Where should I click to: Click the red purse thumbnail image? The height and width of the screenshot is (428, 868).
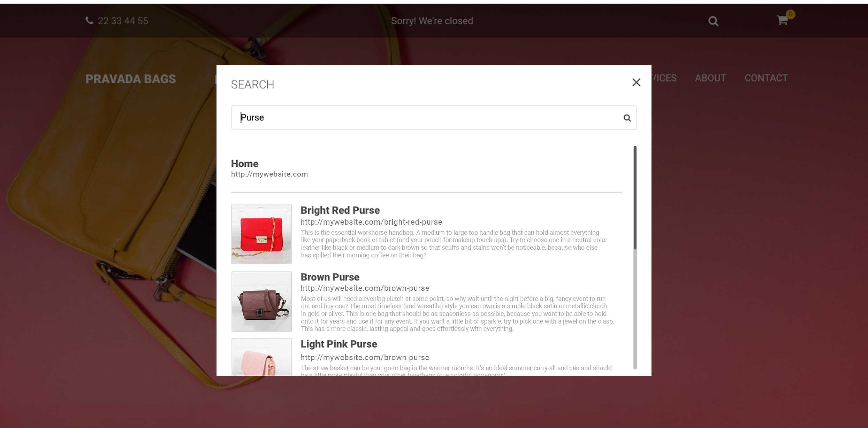click(261, 234)
